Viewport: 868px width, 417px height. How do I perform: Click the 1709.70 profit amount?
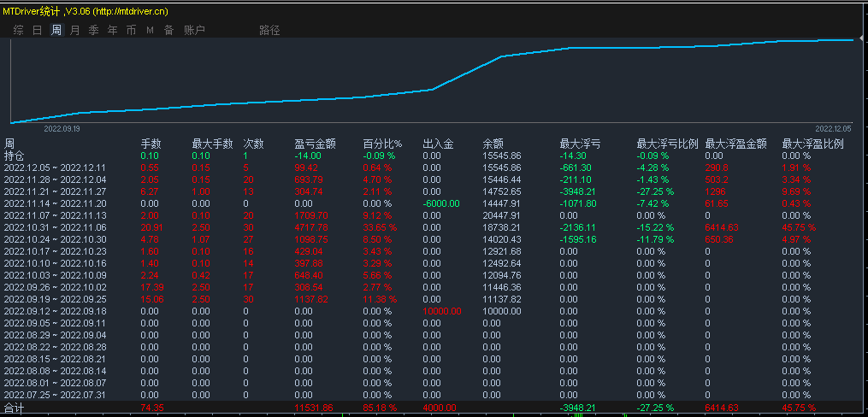(x=311, y=215)
